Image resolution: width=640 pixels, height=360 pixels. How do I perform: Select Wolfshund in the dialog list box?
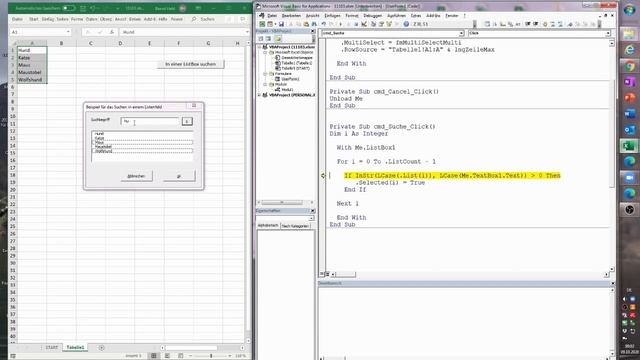click(x=142, y=151)
